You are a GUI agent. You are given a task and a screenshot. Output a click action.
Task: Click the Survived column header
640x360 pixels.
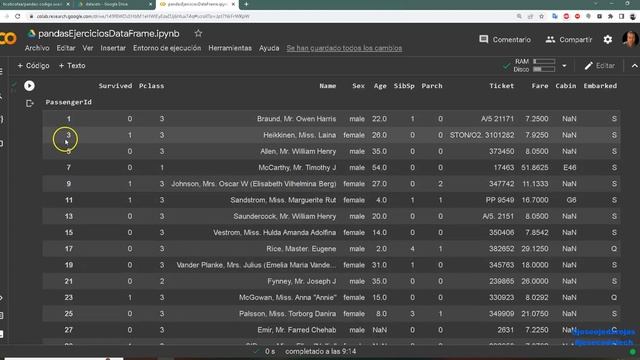[115, 86]
